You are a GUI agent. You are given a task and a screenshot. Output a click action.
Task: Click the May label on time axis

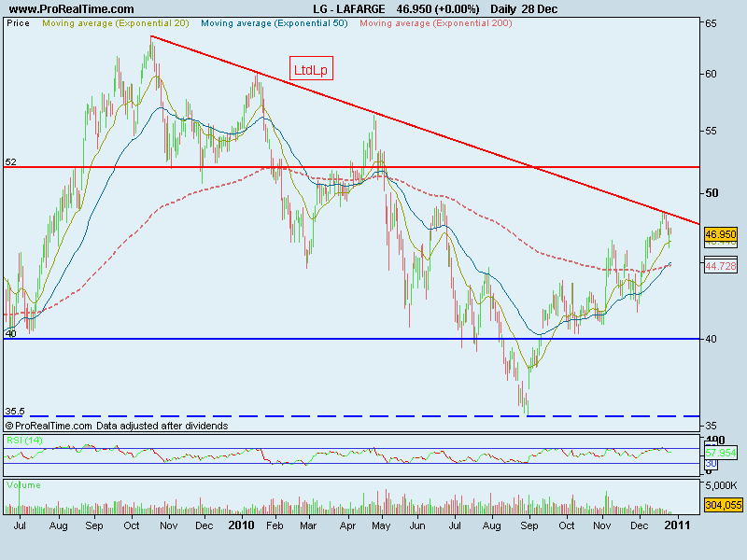381,525
